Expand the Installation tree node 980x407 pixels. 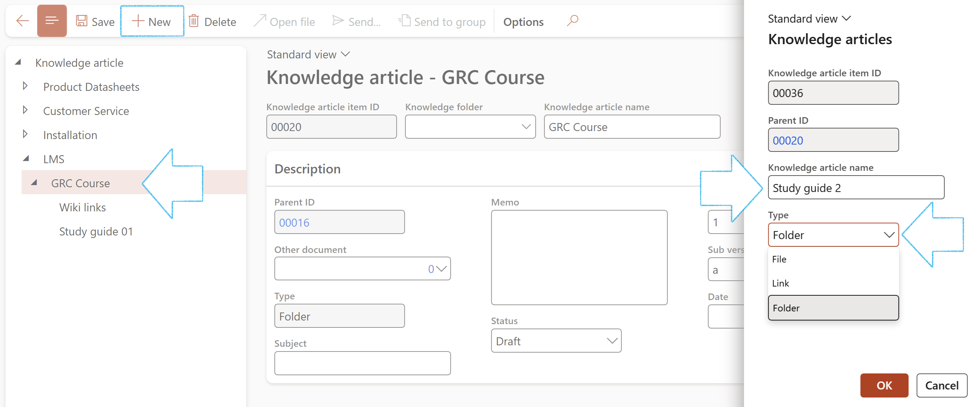coord(25,134)
